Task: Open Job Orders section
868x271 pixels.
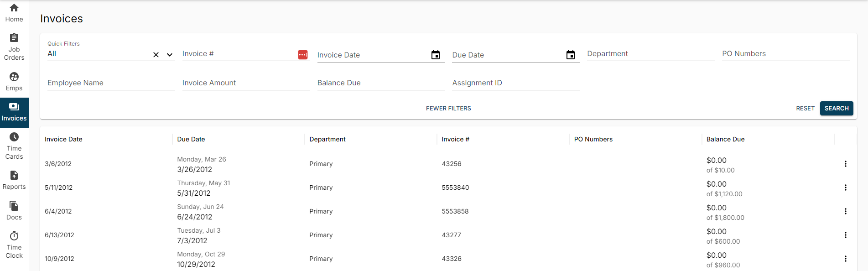Action: pos(14,47)
